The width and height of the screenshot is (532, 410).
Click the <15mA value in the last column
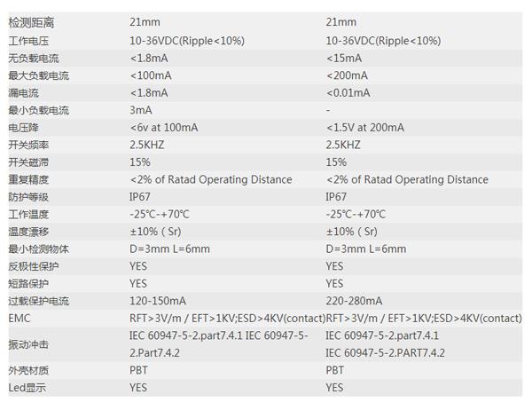pos(344,59)
